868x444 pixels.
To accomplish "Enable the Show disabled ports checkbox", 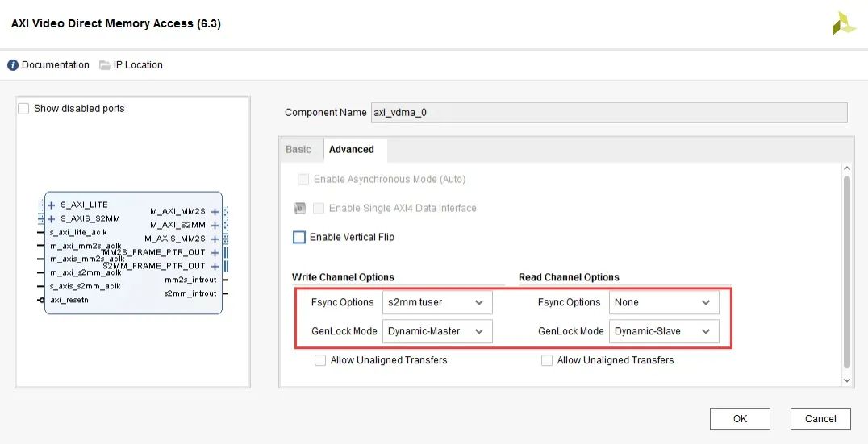I will pos(23,109).
